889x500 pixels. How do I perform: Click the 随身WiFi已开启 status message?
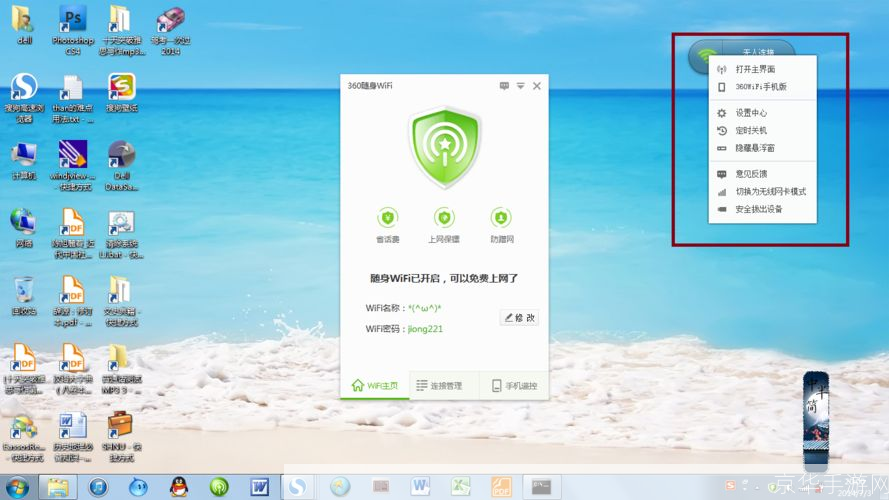(444, 278)
